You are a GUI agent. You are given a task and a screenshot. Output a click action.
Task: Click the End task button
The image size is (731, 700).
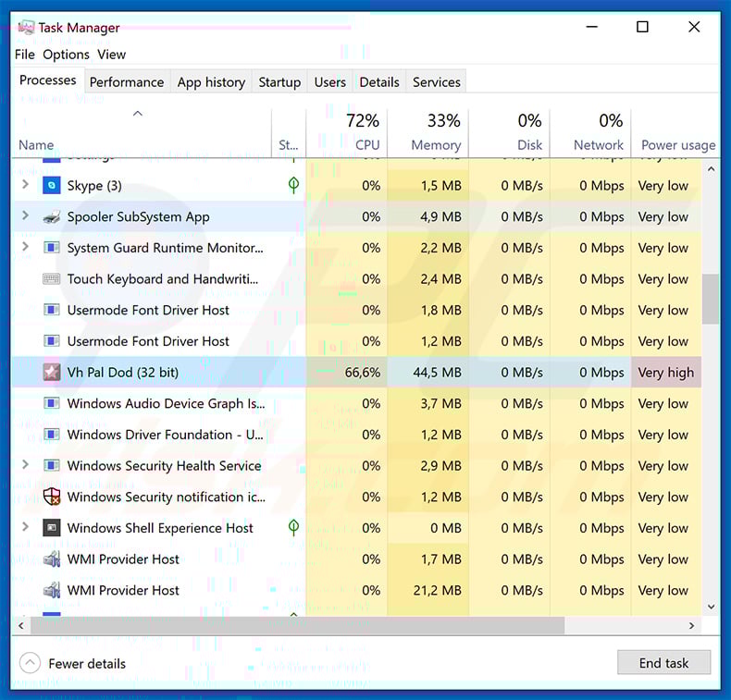(x=663, y=662)
